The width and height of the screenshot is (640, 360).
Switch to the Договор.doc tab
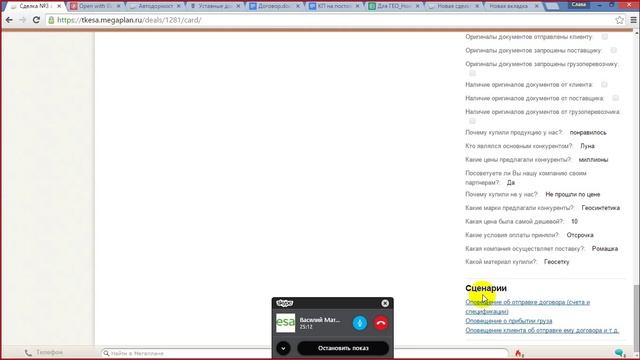(273, 6)
